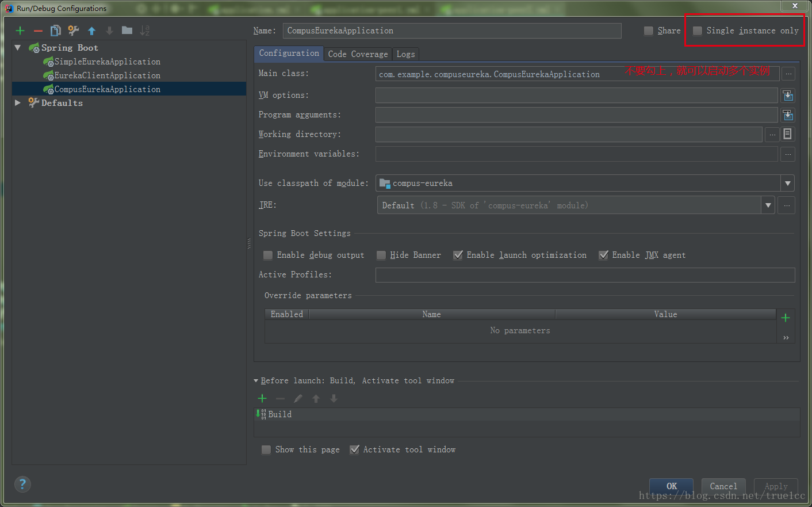Edit Environment variables with ellipsis button
The width and height of the screenshot is (812, 507).
click(788, 154)
